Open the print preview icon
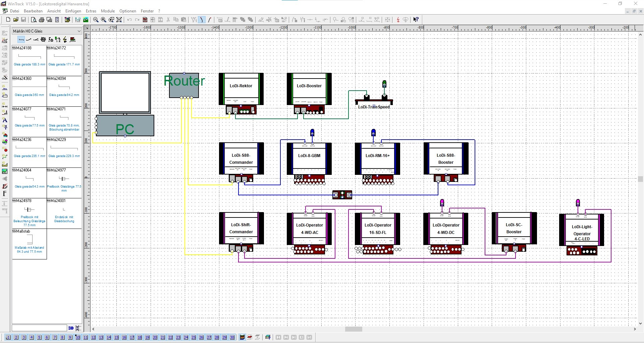 tap(34, 20)
